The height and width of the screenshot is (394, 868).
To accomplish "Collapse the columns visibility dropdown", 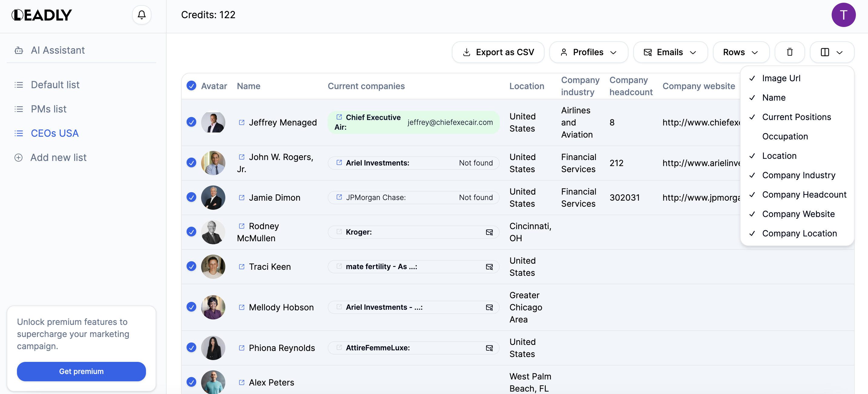I will pyautogui.click(x=832, y=52).
